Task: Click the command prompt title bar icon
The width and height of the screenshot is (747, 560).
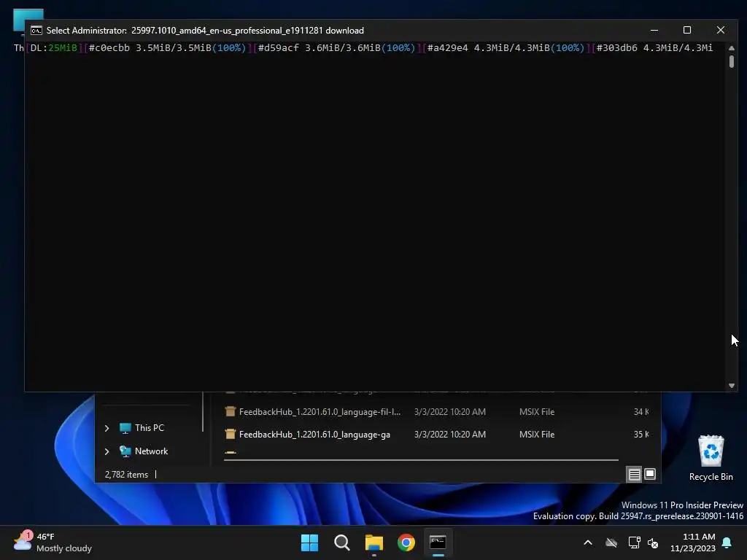Action: (36, 31)
